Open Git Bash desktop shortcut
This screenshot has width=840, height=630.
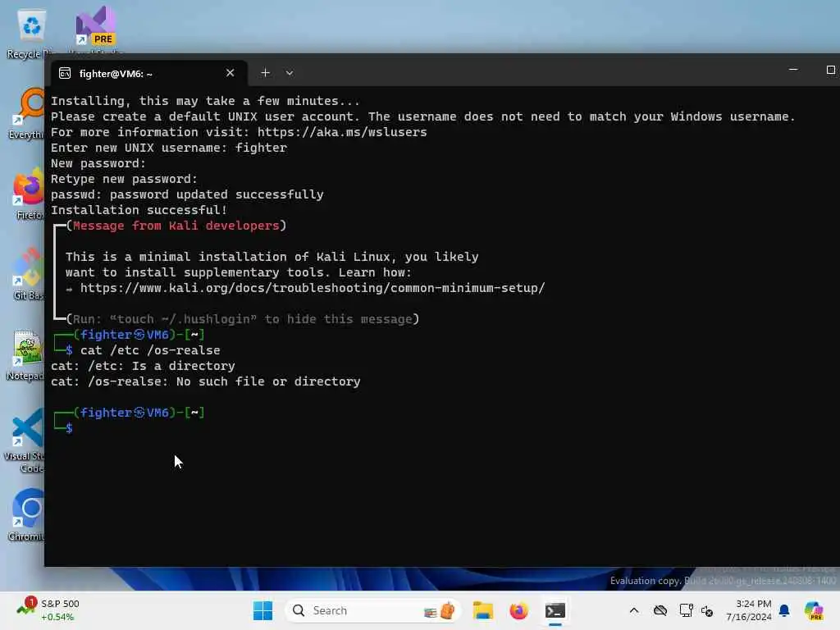(x=28, y=274)
